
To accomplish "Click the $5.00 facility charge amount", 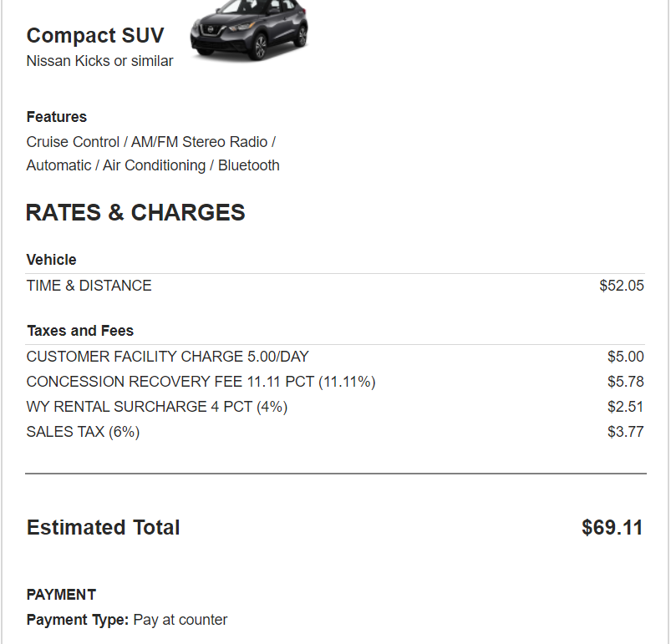I will coord(626,357).
